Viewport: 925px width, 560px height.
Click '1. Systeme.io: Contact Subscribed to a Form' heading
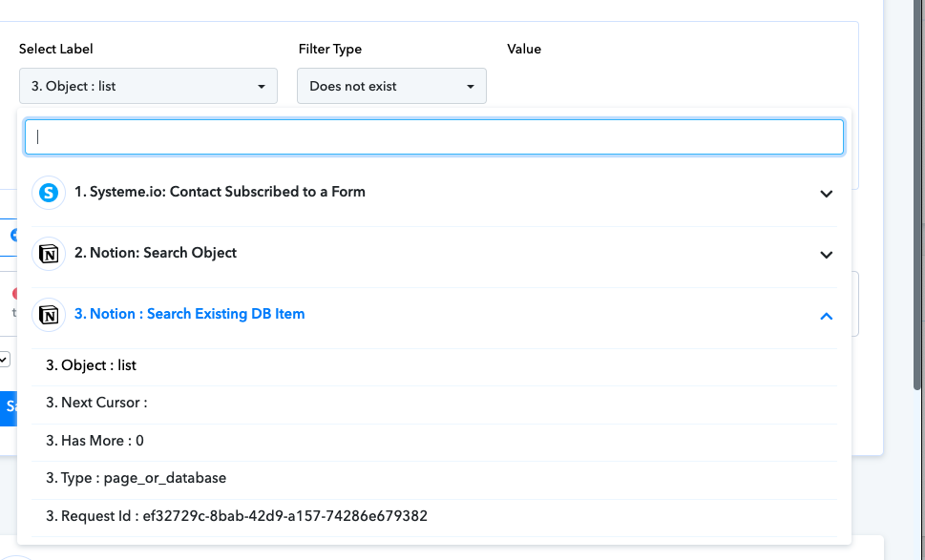point(220,192)
